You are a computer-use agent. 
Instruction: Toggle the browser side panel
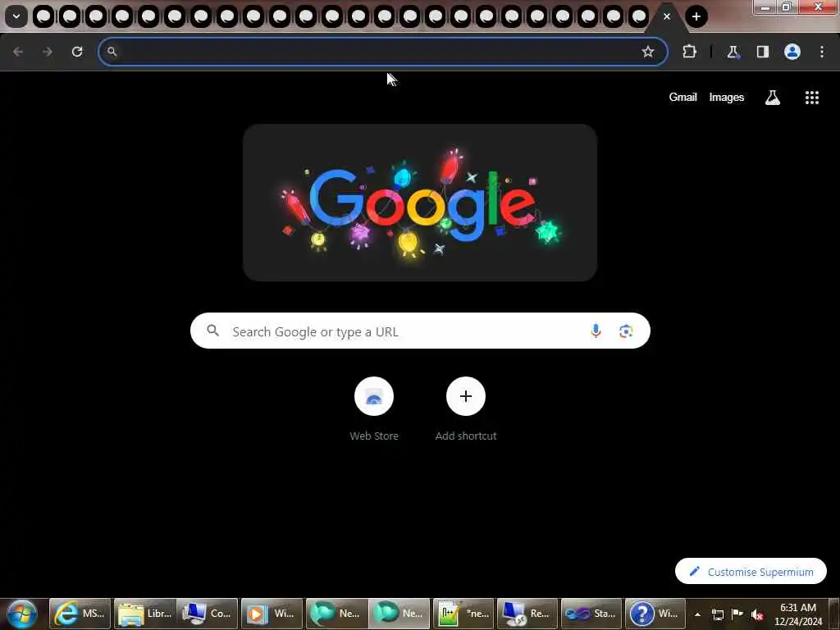point(762,52)
